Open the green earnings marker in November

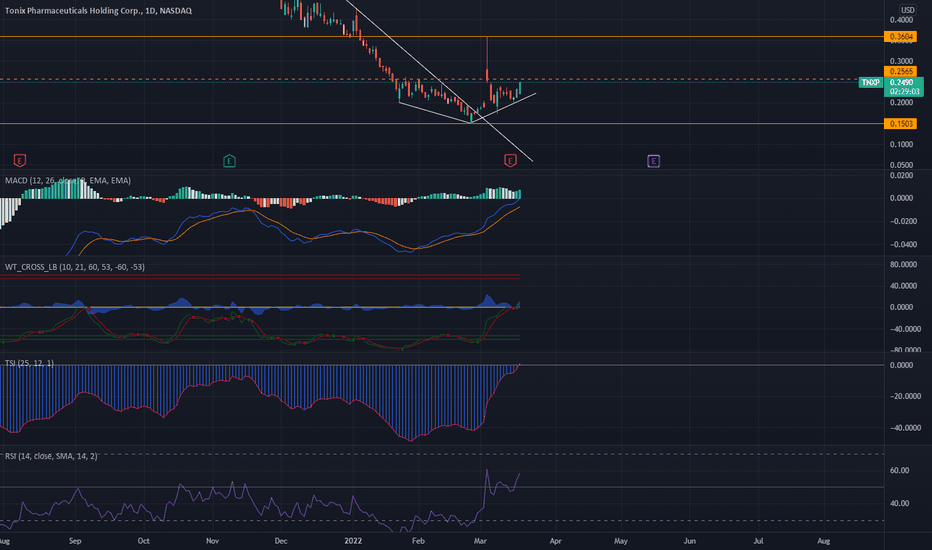click(x=229, y=161)
